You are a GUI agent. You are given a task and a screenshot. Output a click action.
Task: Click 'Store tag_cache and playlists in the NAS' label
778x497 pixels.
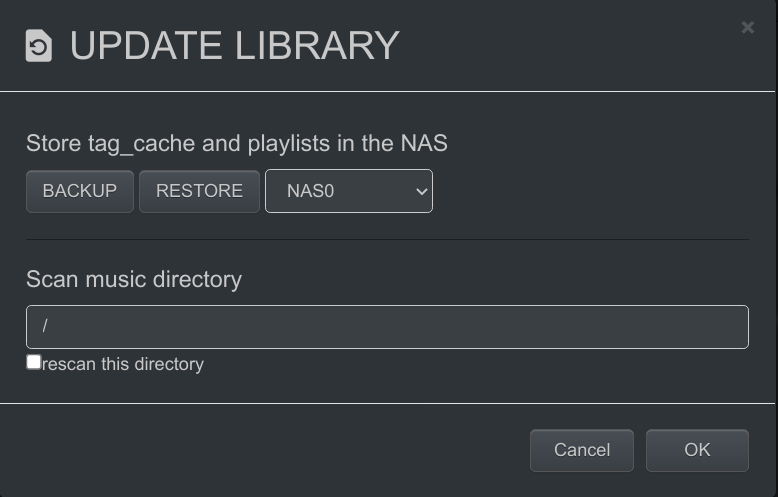click(x=237, y=143)
